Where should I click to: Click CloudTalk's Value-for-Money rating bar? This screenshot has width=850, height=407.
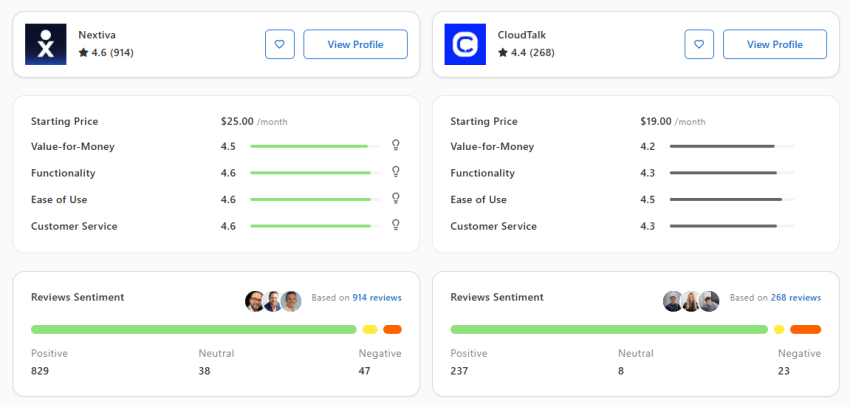click(732, 146)
